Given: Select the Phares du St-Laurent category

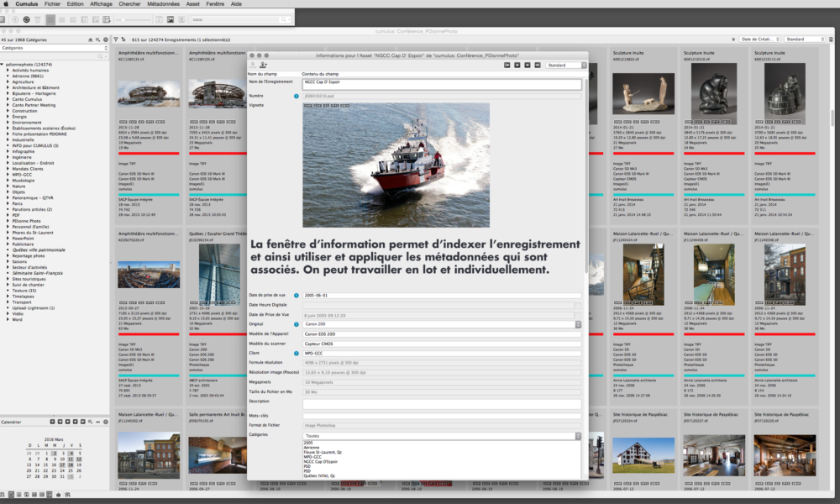Looking at the screenshot, I should [x=33, y=233].
